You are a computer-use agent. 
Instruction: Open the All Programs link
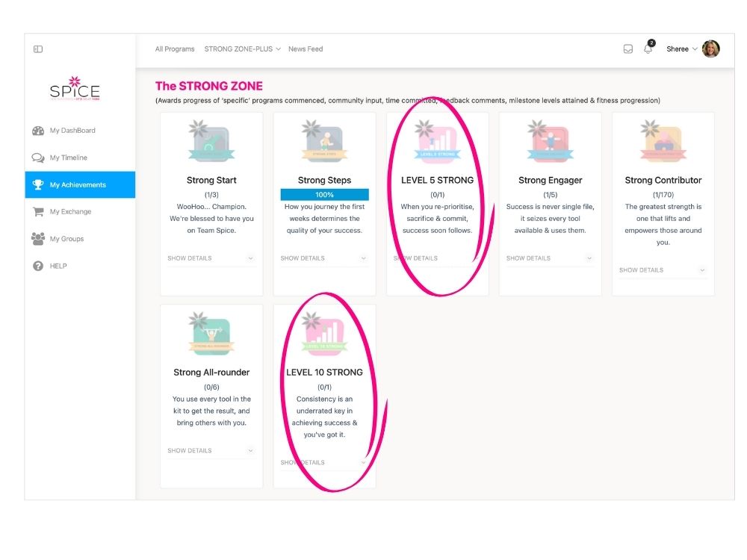click(175, 49)
